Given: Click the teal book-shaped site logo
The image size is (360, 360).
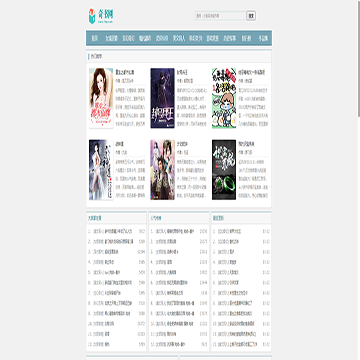Looking at the screenshot, I should 92,16.
